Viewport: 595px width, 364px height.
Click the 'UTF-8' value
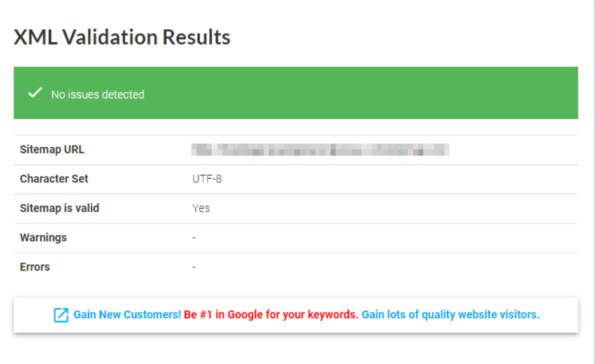pos(207,179)
